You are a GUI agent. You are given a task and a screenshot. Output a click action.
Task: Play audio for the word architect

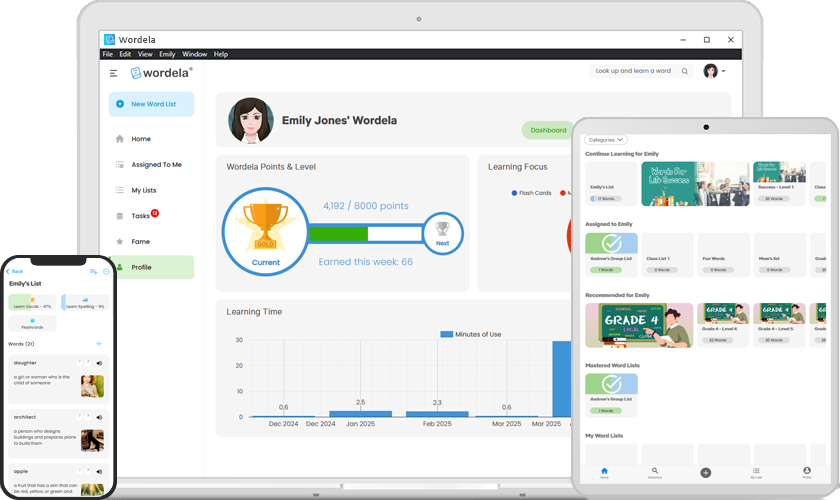coord(99,417)
